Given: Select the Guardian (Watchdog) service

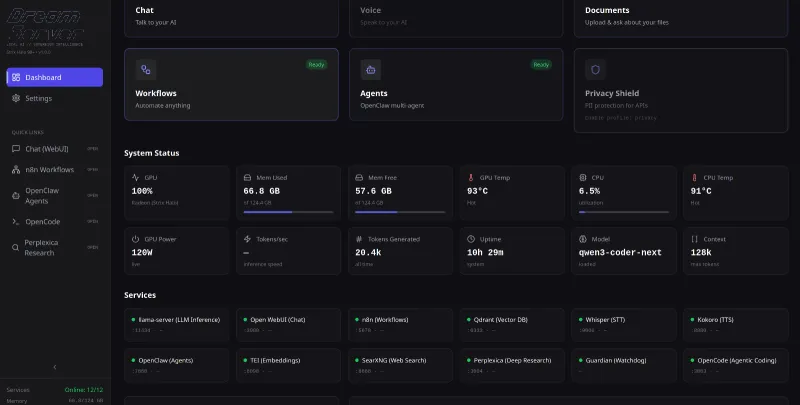Looking at the screenshot, I should pyautogui.click(x=624, y=365).
